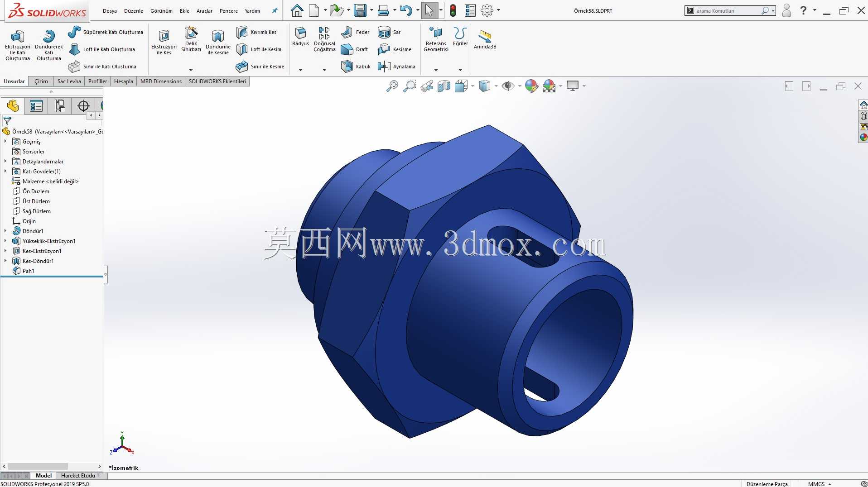Open Referans Geometrisi tool
The image size is (868, 487).
[x=436, y=40]
